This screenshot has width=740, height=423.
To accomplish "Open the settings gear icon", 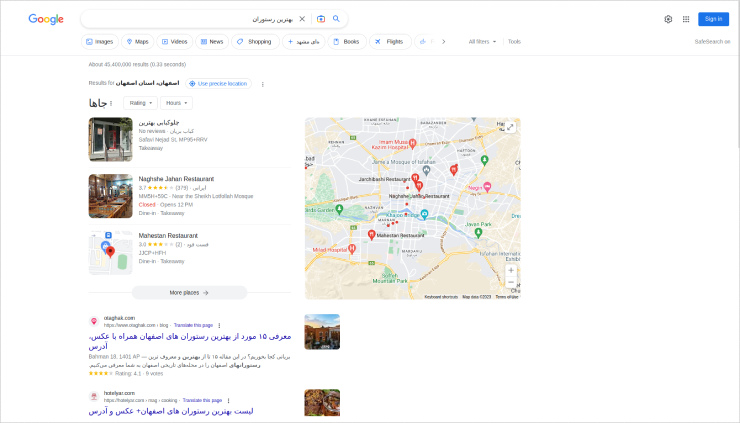I will point(668,19).
